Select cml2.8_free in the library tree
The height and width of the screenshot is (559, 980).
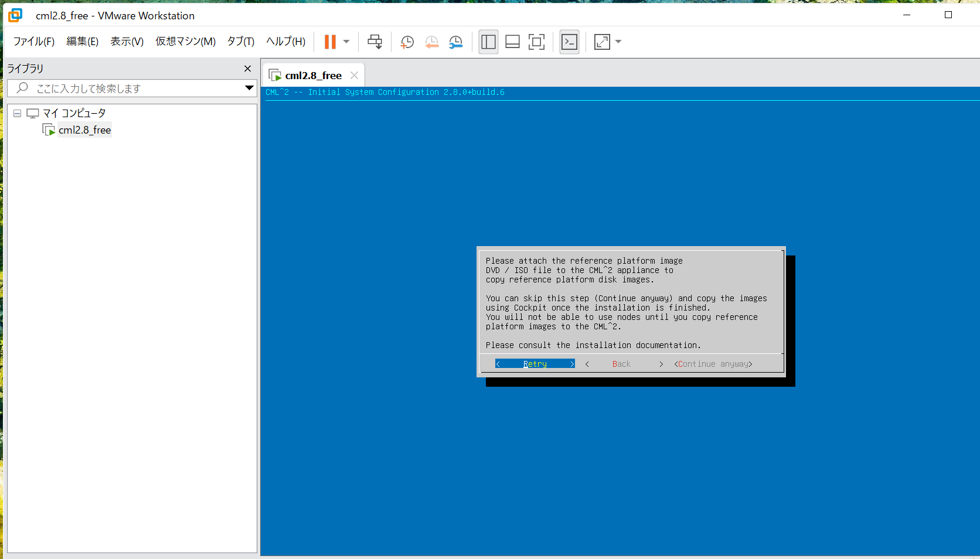point(84,130)
